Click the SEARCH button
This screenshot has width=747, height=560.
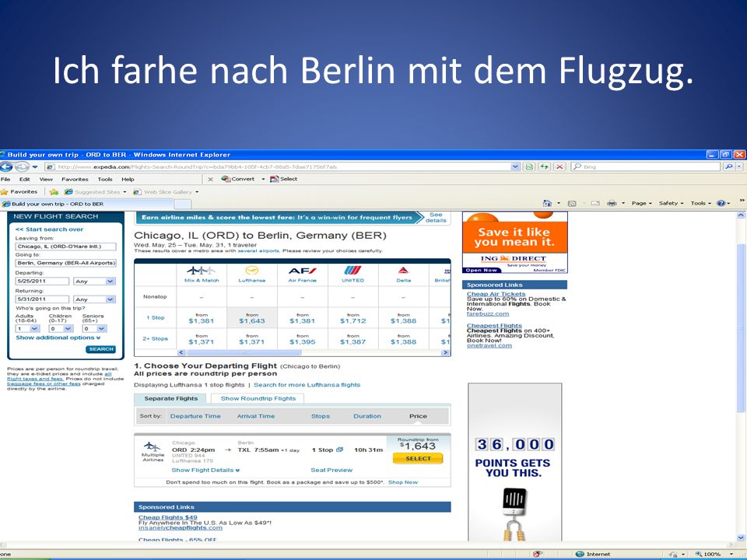click(101, 349)
